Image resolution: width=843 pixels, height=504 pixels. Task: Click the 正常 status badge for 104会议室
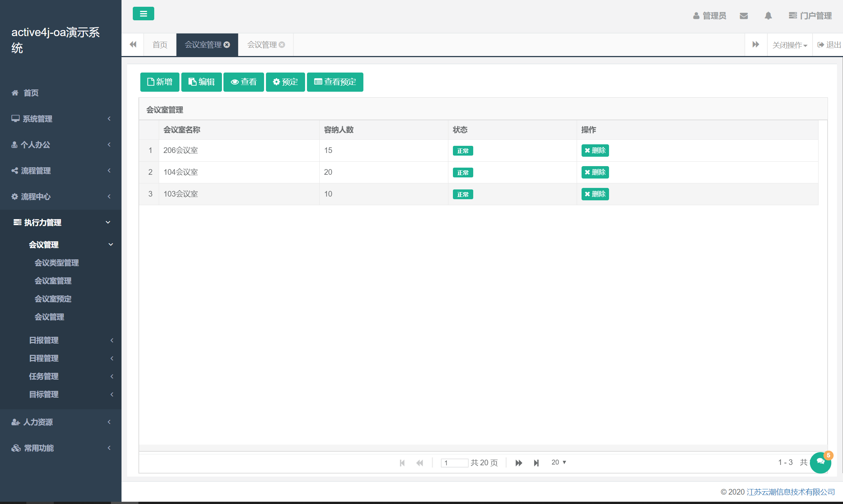click(x=463, y=173)
